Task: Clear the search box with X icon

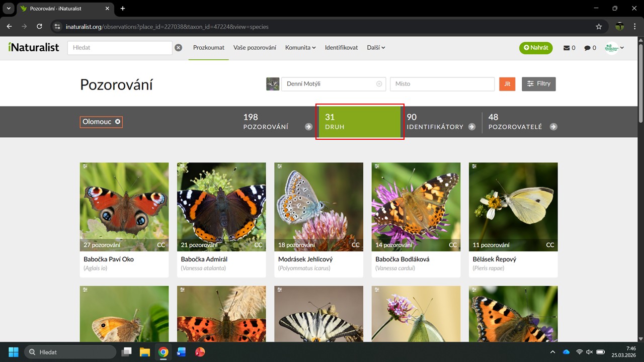Action: [178, 48]
